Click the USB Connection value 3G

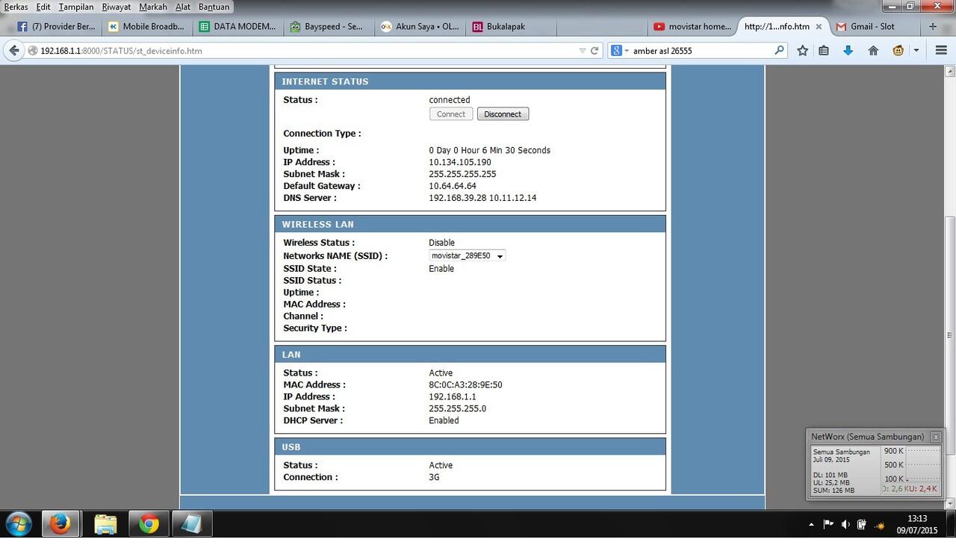tap(434, 477)
